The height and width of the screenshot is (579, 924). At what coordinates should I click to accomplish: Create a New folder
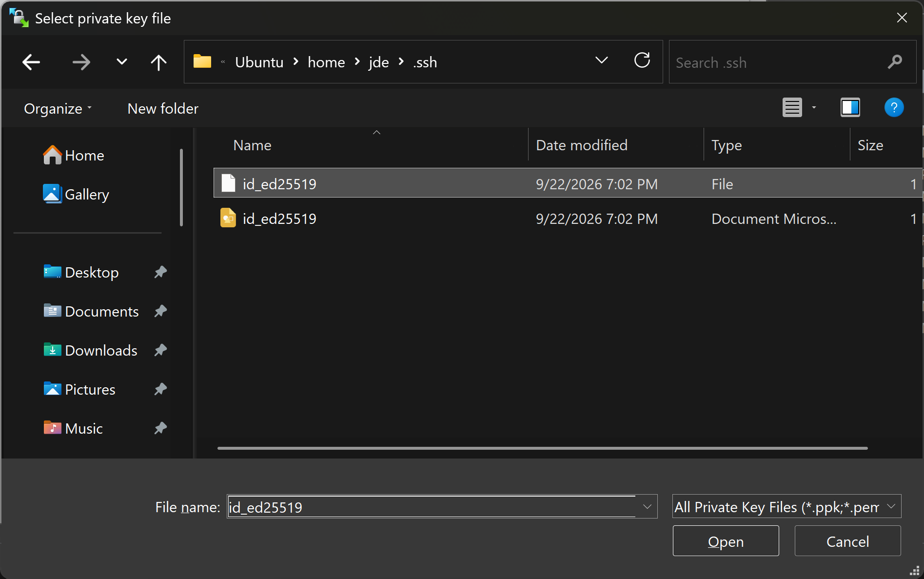click(x=163, y=108)
